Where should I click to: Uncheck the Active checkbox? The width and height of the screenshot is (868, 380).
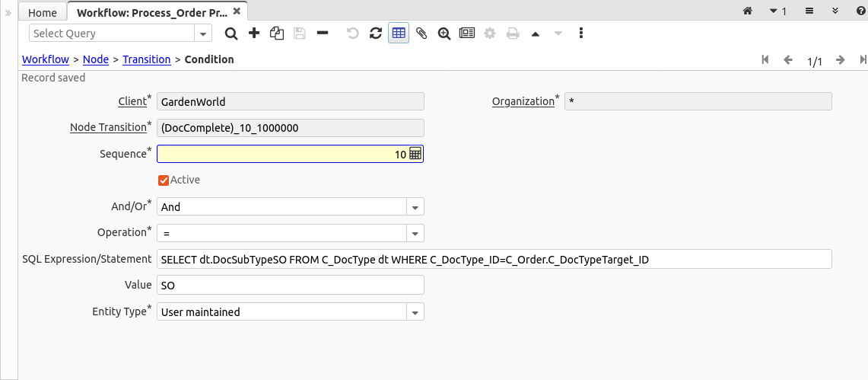point(164,180)
